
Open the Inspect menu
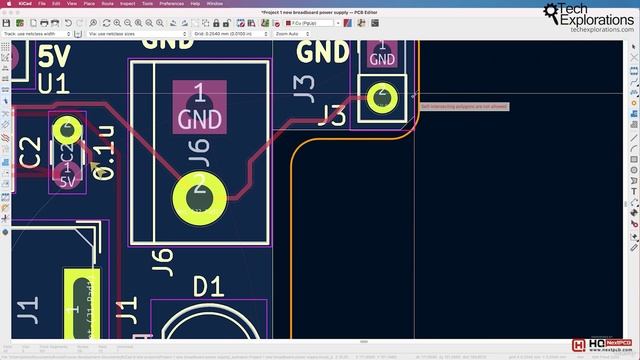coord(127,4)
